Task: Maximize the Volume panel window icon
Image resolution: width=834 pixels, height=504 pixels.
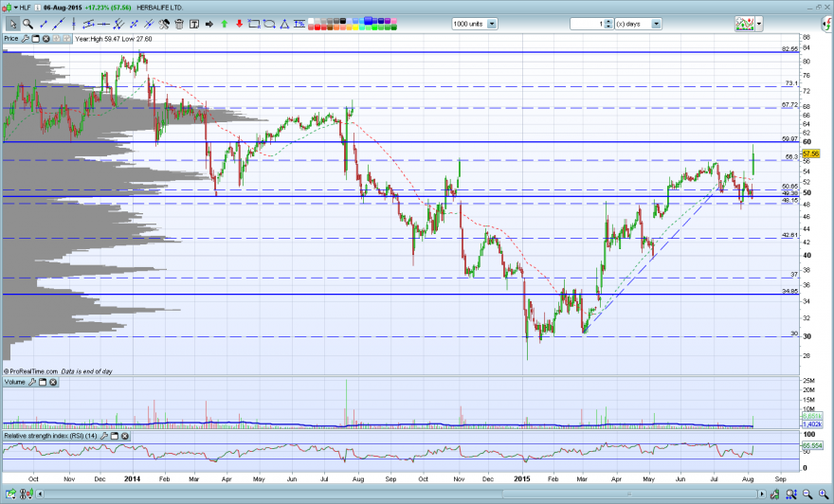Action: (x=43, y=382)
